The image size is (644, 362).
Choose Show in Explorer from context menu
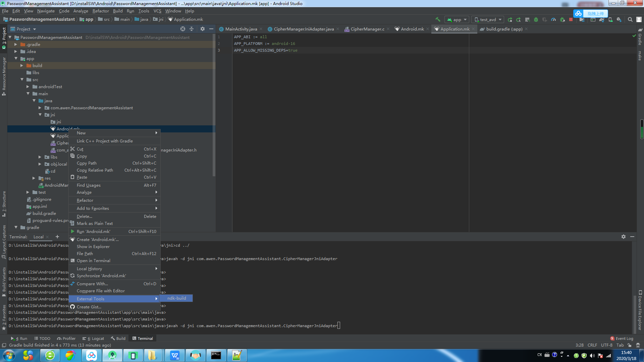(x=114, y=246)
